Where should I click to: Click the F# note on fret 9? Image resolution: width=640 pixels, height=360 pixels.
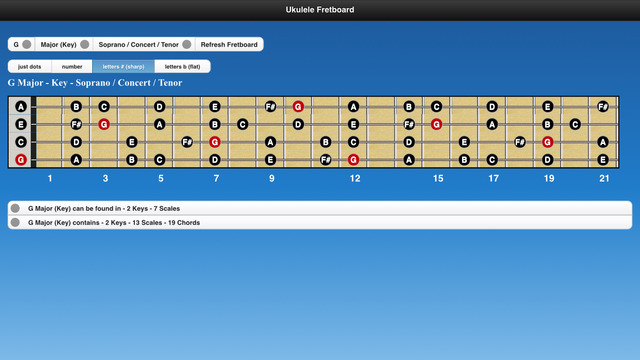coord(270,107)
